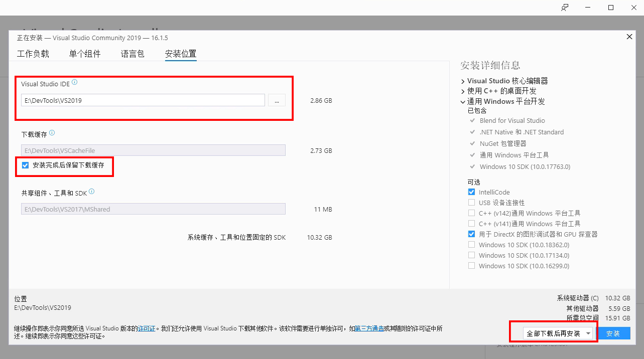Click the Visual Studio IDE path input field
This screenshot has width=644, height=359.
(x=143, y=100)
